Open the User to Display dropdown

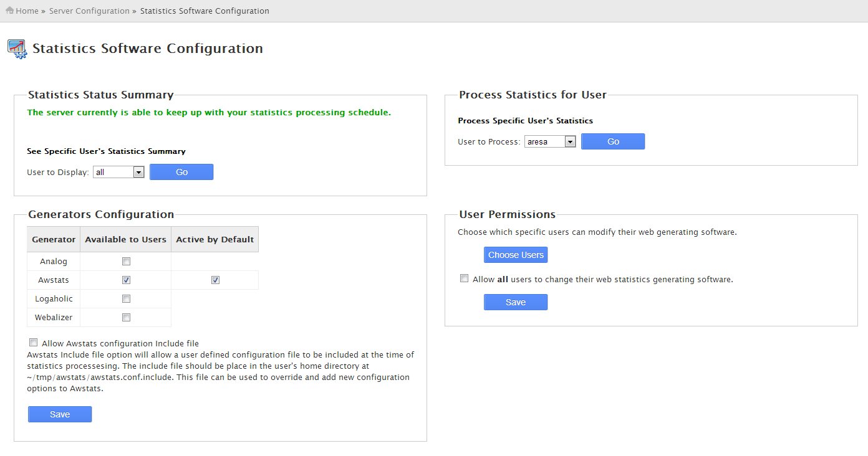tap(119, 172)
